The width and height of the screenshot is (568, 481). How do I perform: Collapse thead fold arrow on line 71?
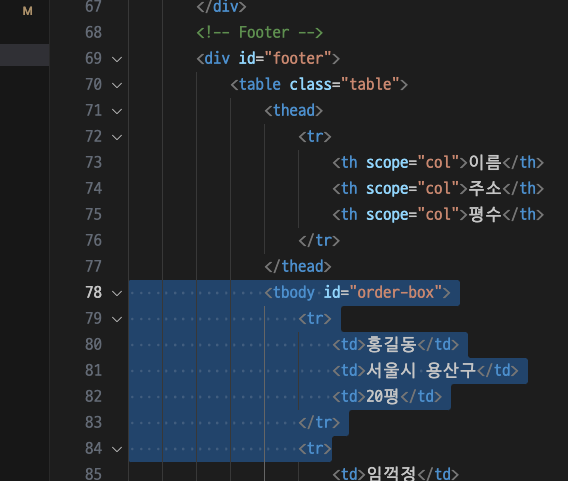point(117,111)
